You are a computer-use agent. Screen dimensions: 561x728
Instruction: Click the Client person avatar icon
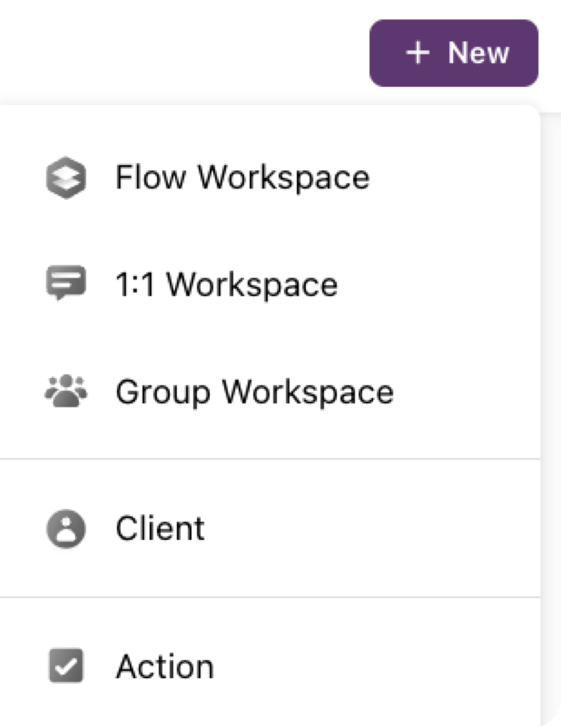66,529
